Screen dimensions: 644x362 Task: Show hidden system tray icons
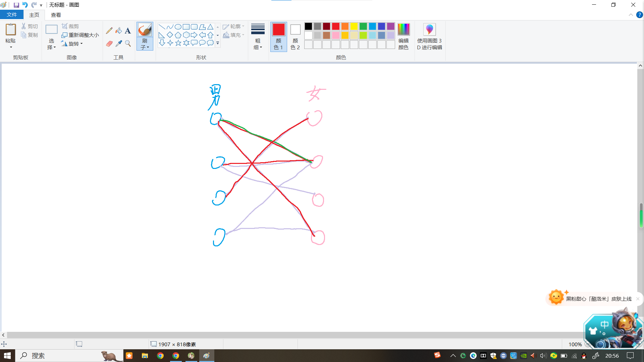[x=453, y=356]
